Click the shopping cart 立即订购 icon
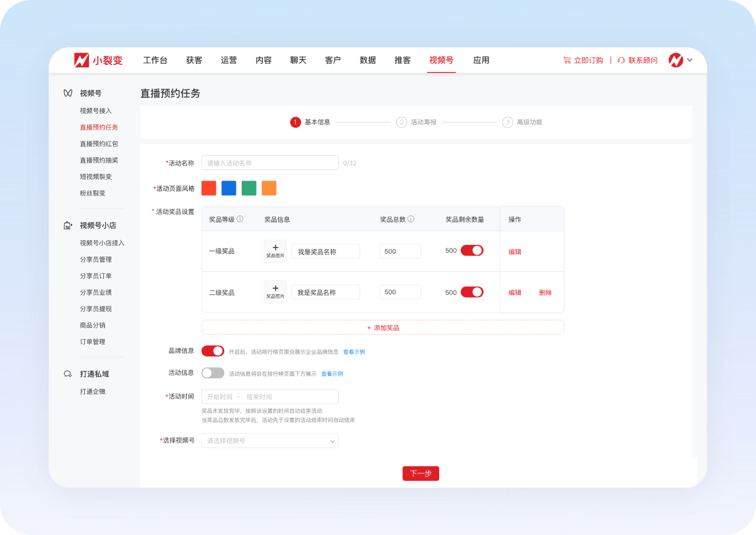 point(567,60)
